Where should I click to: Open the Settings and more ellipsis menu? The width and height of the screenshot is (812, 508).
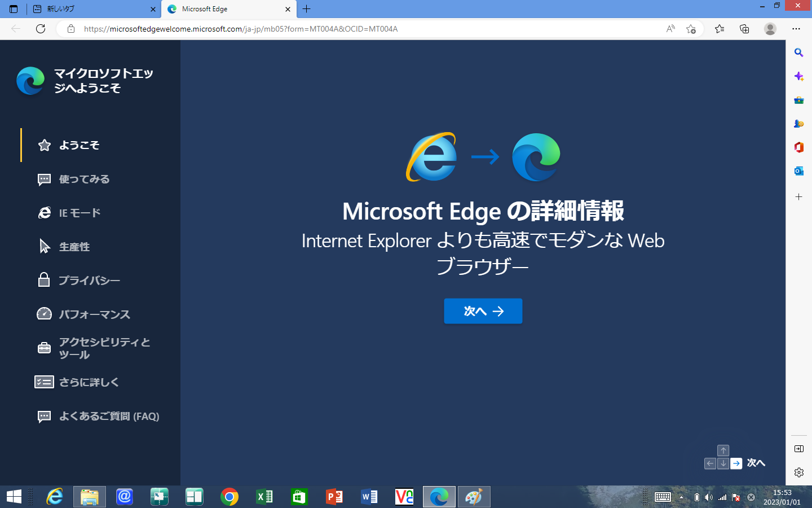point(796,29)
